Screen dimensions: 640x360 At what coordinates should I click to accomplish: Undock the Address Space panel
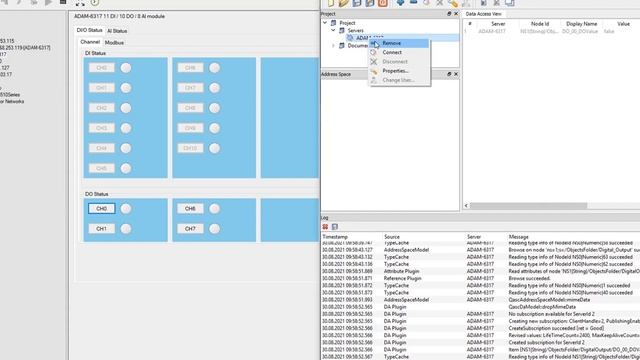[x=449, y=74]
